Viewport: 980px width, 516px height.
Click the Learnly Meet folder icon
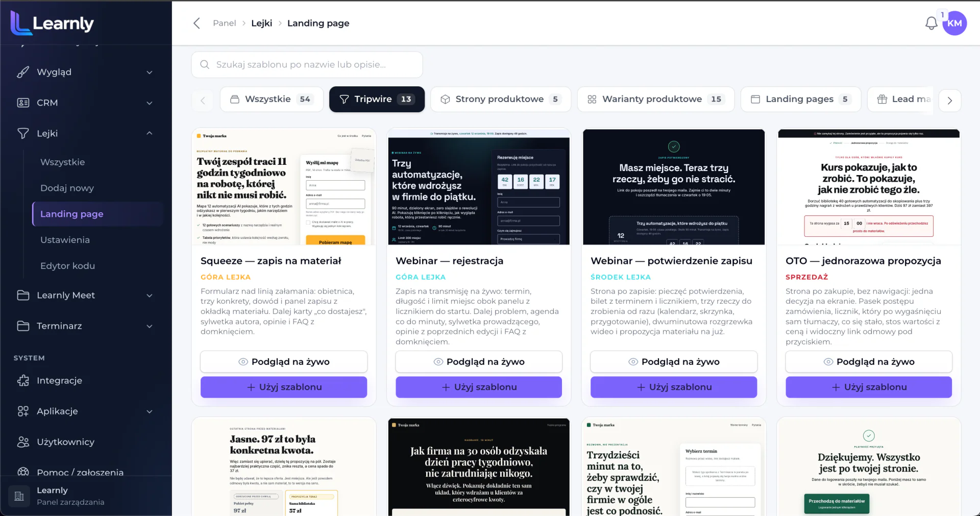pyautogui.click(x=23, y=295)
